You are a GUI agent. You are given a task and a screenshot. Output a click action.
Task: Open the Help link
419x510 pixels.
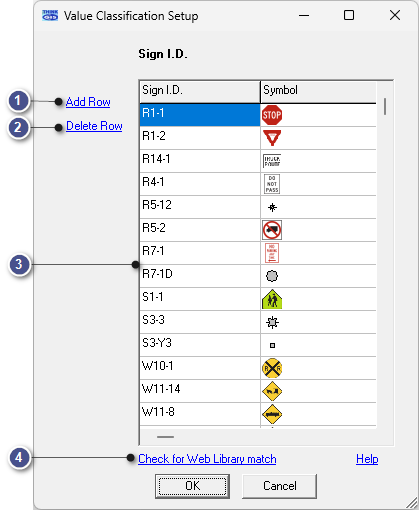[x=367, y=459]
